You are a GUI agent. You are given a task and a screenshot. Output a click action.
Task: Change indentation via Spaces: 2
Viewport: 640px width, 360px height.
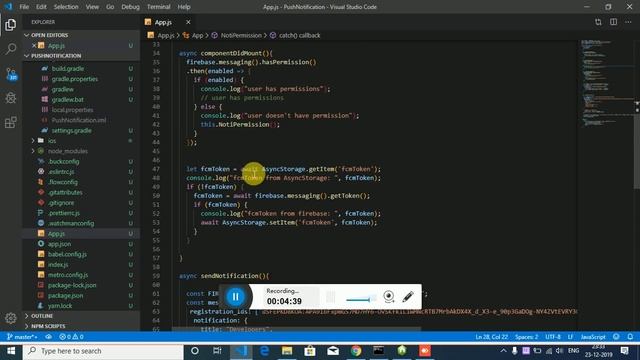click(526, 337)
